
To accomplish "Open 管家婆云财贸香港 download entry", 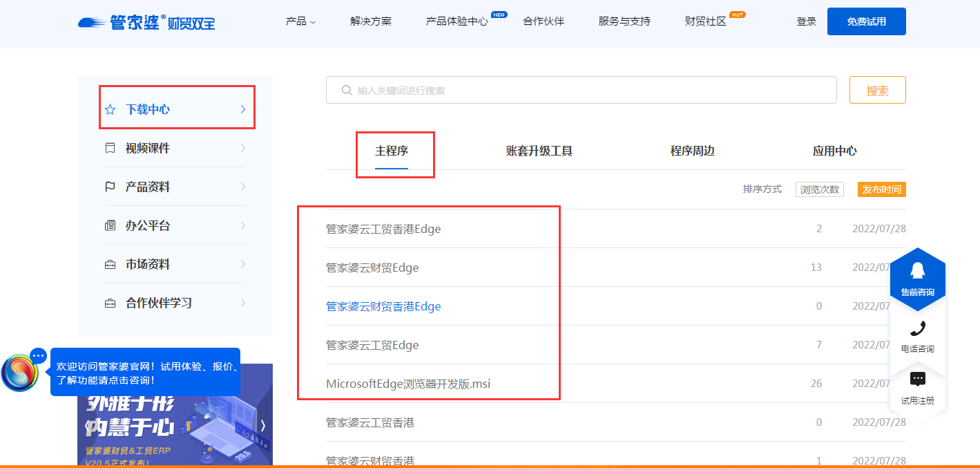I will 370,460.
